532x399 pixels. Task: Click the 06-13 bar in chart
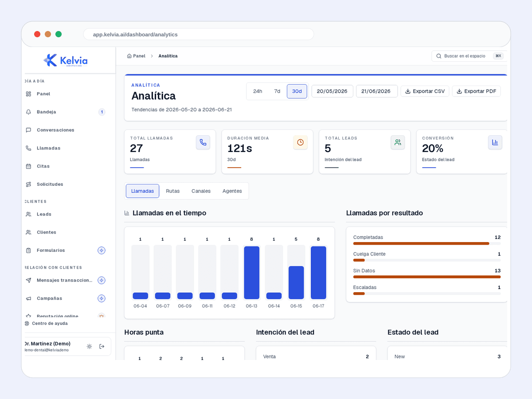[252, 273]
